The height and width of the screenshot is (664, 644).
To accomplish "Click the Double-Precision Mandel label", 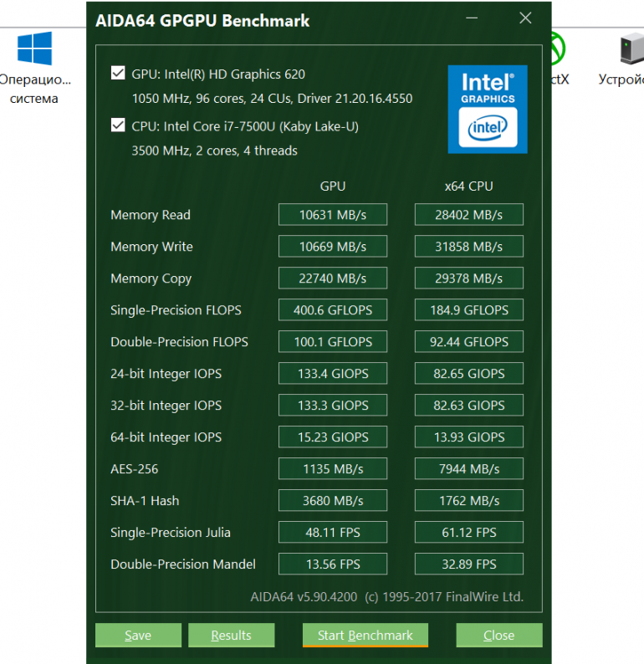I will [183, 564].
